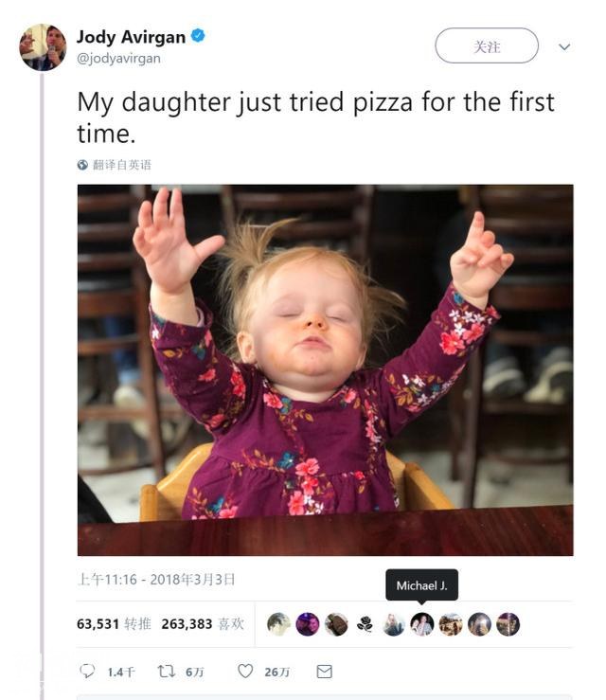
Task: Click the retweet arrows icon
Action: (x=167, y=671)
